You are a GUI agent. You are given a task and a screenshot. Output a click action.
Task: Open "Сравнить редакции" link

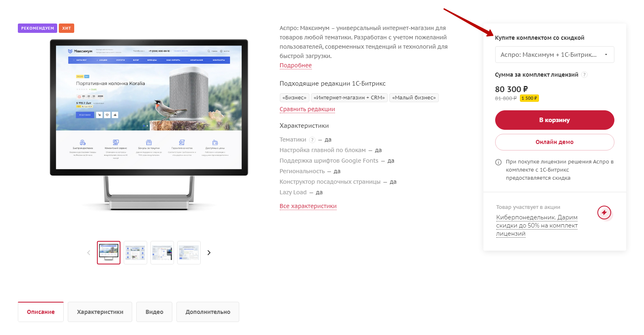pos(307,109)
